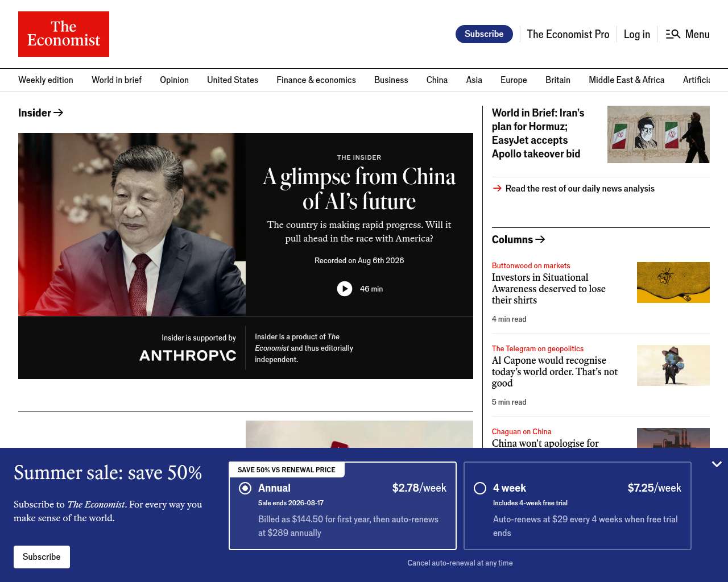The height and width of the screenshot is (582, 728).
Task: Click Cancel auto-renewal at any time text
Action: pyautogui.click(x=460, y=563)
